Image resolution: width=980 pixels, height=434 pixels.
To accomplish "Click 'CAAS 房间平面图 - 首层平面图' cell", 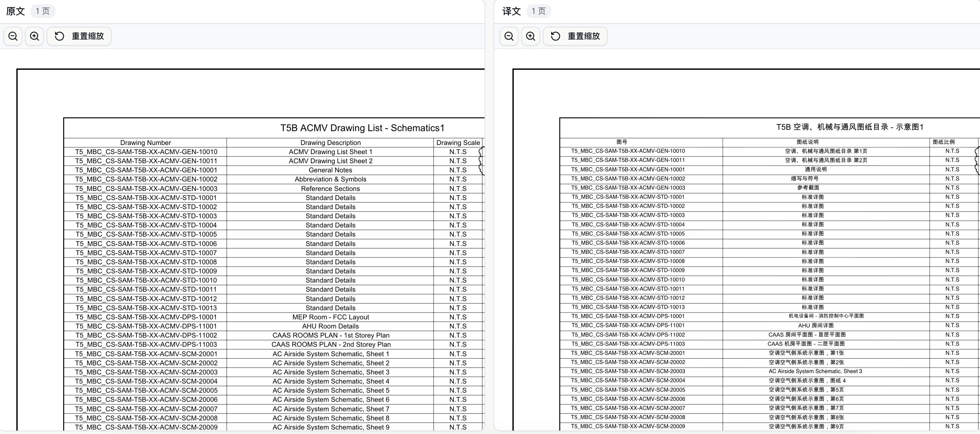I will [807, 335].
